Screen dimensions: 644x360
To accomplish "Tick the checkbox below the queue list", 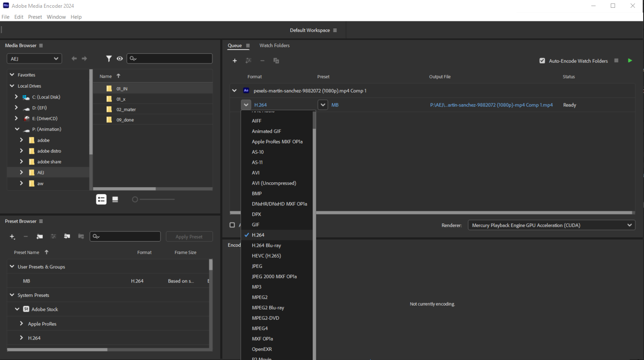I will pos(232,225).
